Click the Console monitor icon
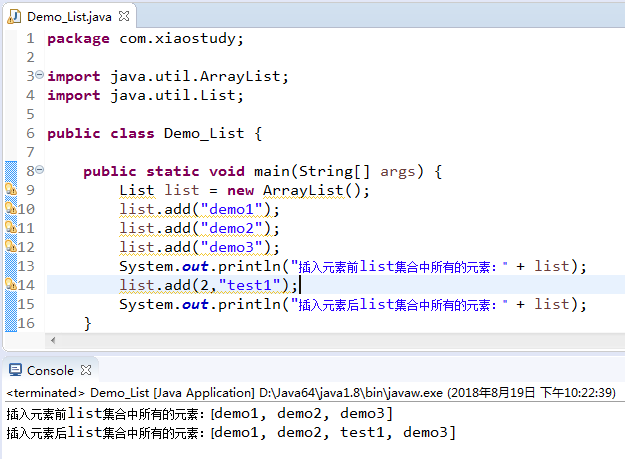Viewport: 625px width, 459px height. click(x=15, y=370)
